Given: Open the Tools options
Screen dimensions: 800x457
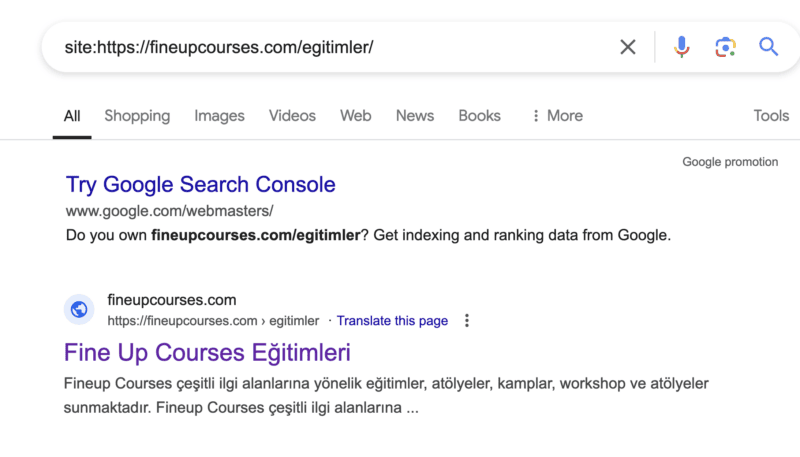Looking at the screenshot, I should [771, 116].
